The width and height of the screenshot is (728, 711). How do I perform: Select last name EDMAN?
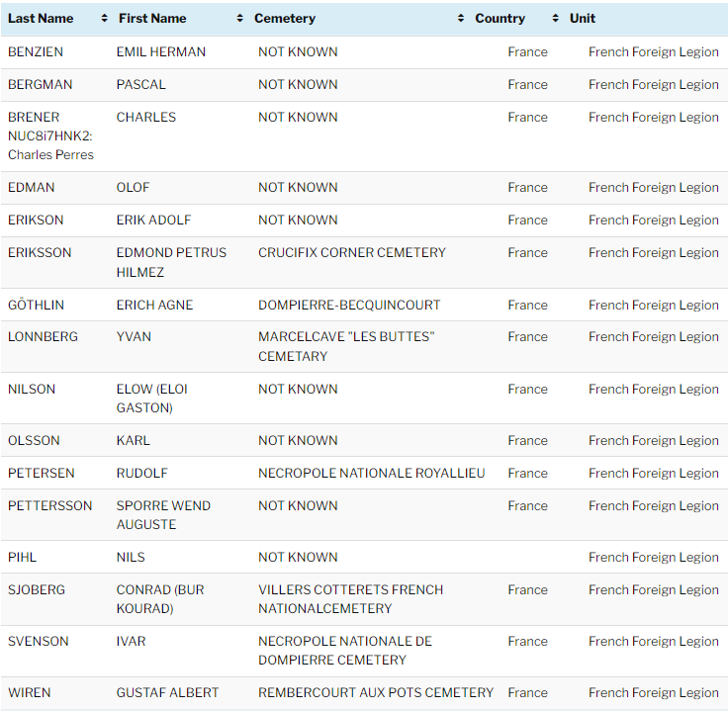31,187
